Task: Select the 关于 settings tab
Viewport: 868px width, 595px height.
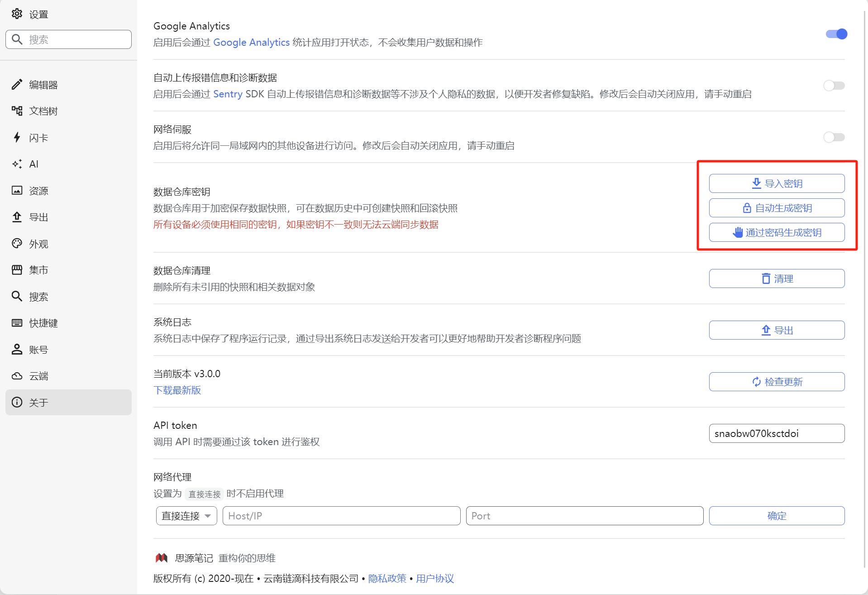Action: pyautogui.click(x=68, y=402)
